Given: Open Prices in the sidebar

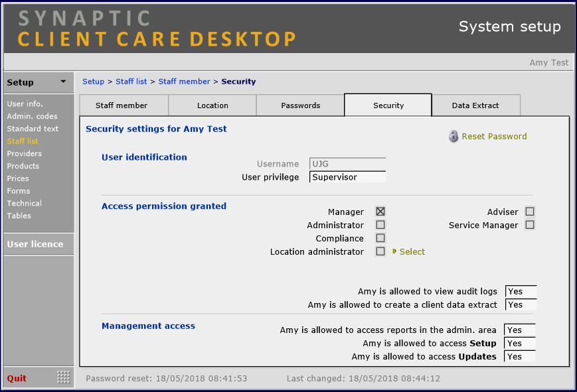Looking at the screenshot, I should [x=18, y=178].
